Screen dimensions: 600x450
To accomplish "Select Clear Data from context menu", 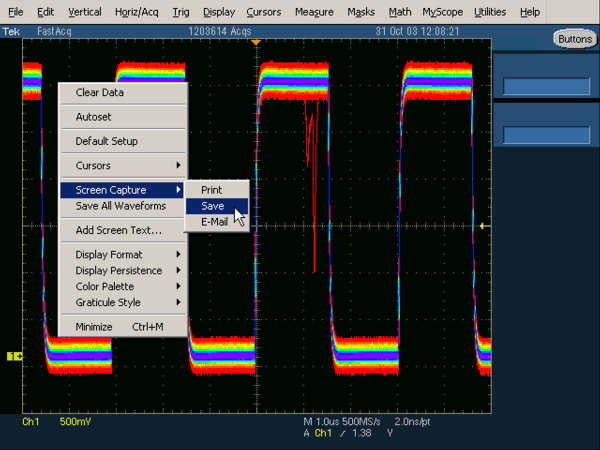I will click(100, 93).
